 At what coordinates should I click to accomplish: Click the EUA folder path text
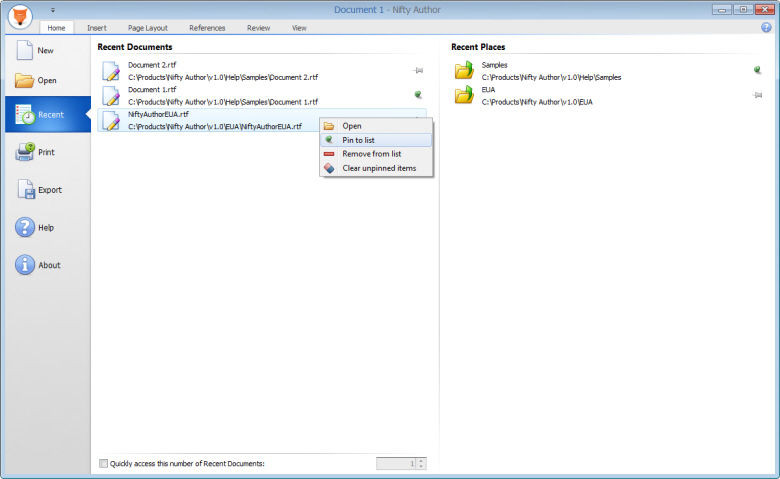pos(537,102)
